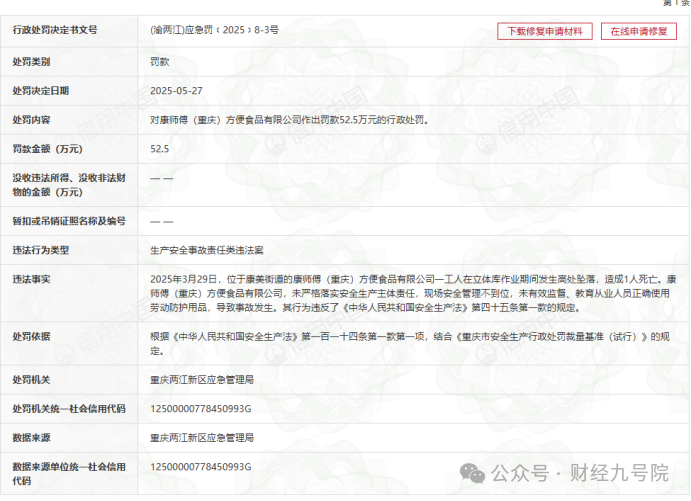
Task: Click the 数据来源单位统一社会信用代码 label
Action: [x=69, y=474]
